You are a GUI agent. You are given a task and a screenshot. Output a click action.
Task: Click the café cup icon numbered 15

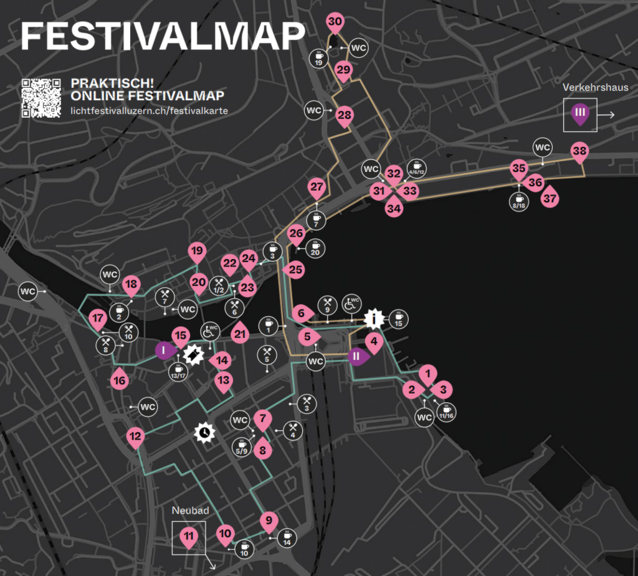[x=398, y=319]
